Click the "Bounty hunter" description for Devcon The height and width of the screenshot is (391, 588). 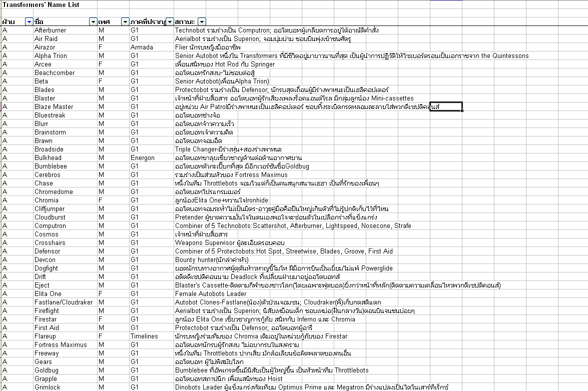tap(212, 260)
